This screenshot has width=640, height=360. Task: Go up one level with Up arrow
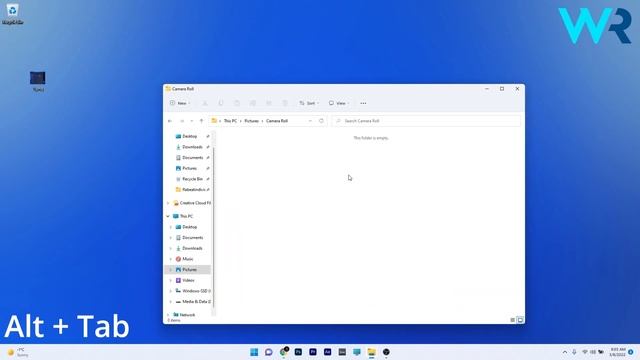201,121
